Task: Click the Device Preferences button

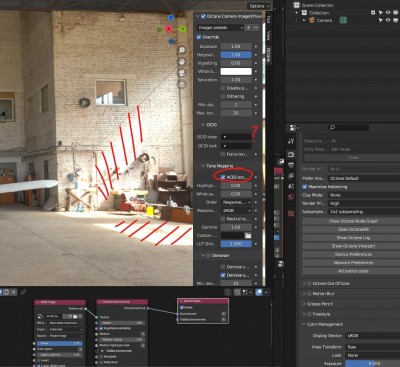Action: [353, 254]
